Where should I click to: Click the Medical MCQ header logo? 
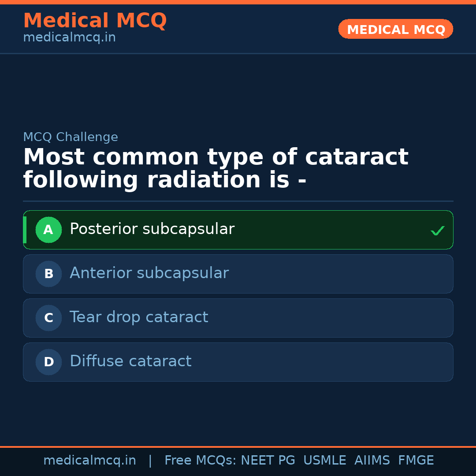(x=95, y=21)
